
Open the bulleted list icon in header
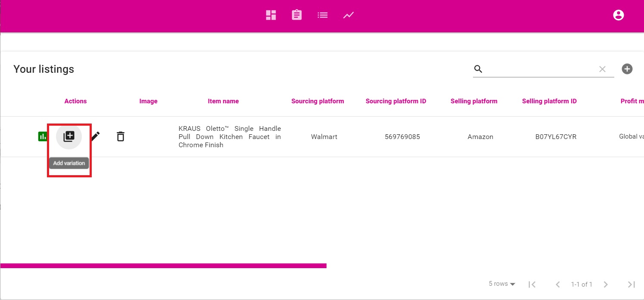(x=323, y=15)
